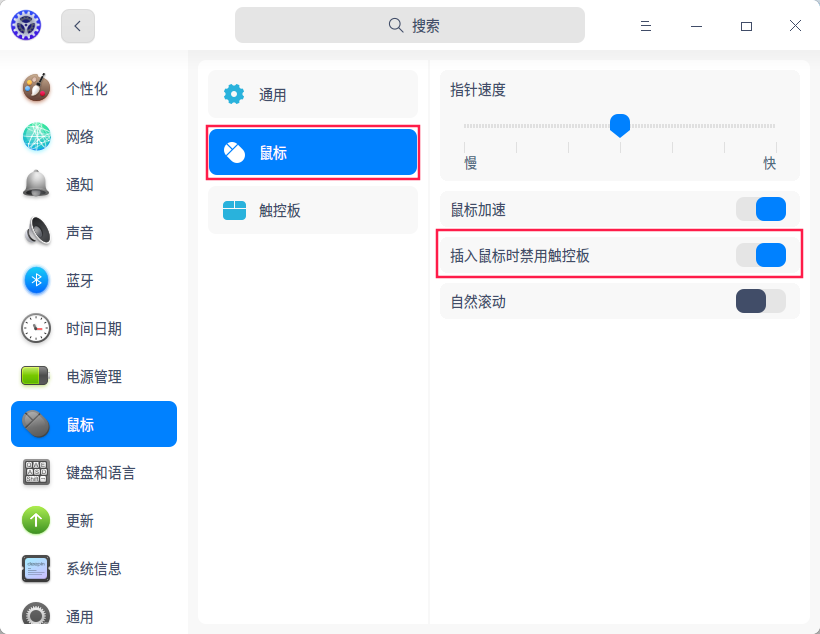
Task: Toggle the 自然滚动 switch
Action: click(760, 301)
